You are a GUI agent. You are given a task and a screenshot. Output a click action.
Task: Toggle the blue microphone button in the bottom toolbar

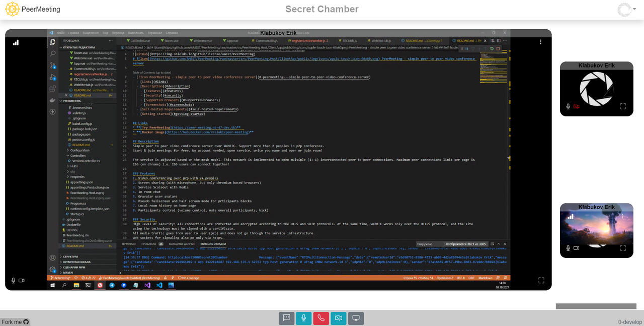coord(303,318)
